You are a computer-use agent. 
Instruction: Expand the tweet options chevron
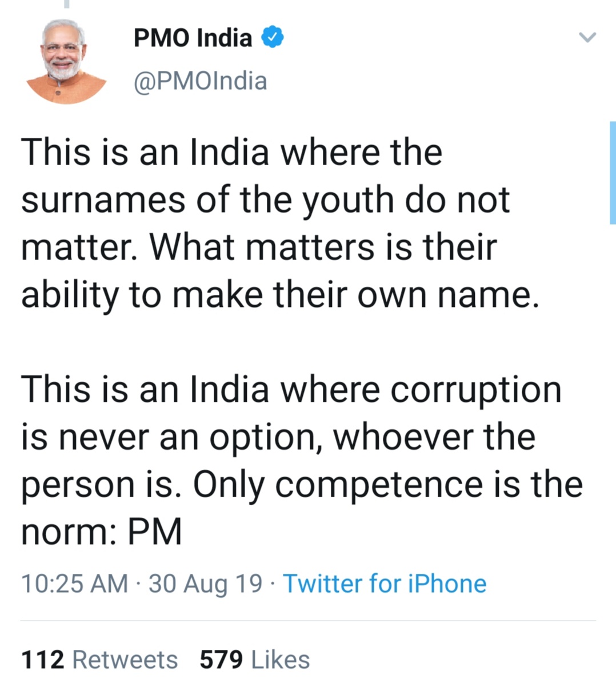[587, 38]
